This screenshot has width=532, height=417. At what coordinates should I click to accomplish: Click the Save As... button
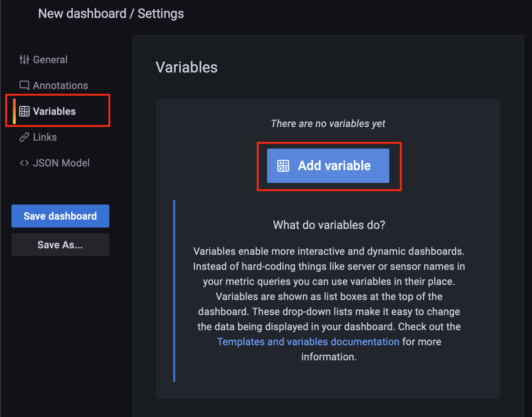coord(60,245)
